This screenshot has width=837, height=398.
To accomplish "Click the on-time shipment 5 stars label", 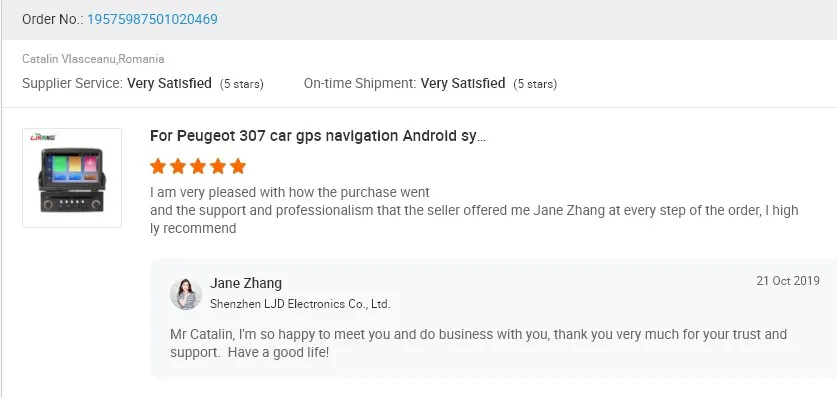I will [535, 84].
